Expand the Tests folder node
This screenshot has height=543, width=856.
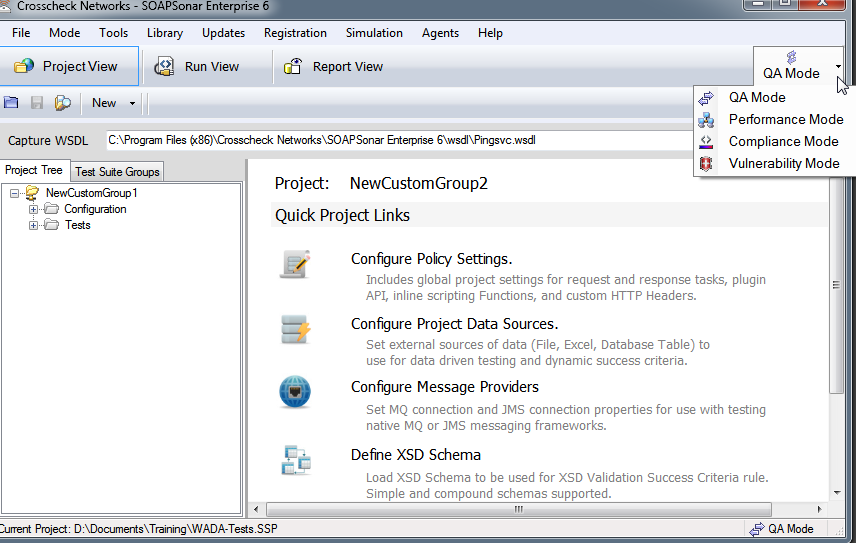[33, 225]
